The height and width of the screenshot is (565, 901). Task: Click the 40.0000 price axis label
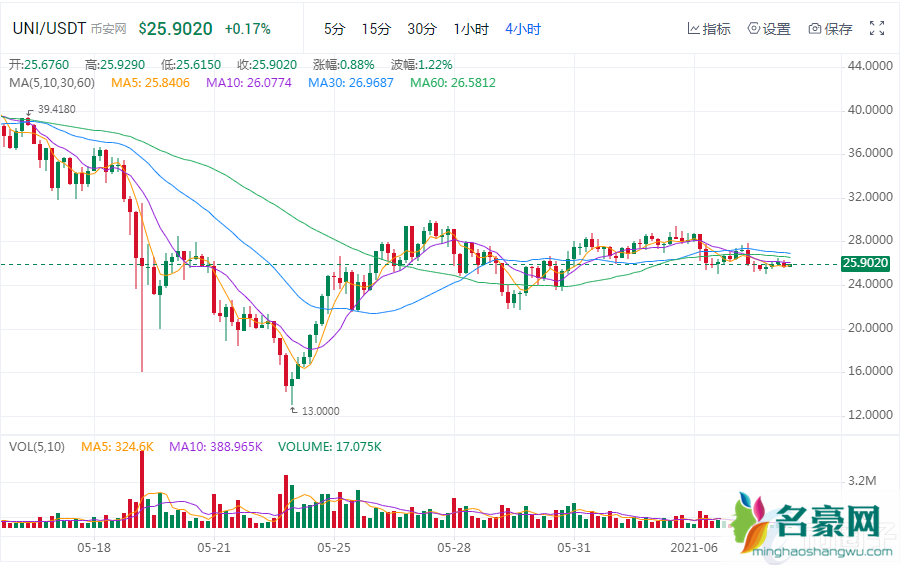coord(870,110)
